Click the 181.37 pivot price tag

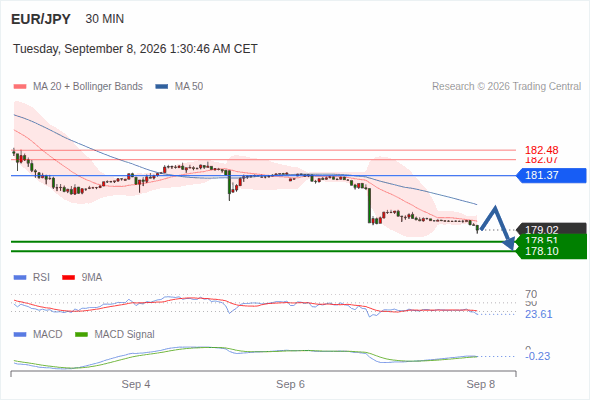tap(552, 175)
